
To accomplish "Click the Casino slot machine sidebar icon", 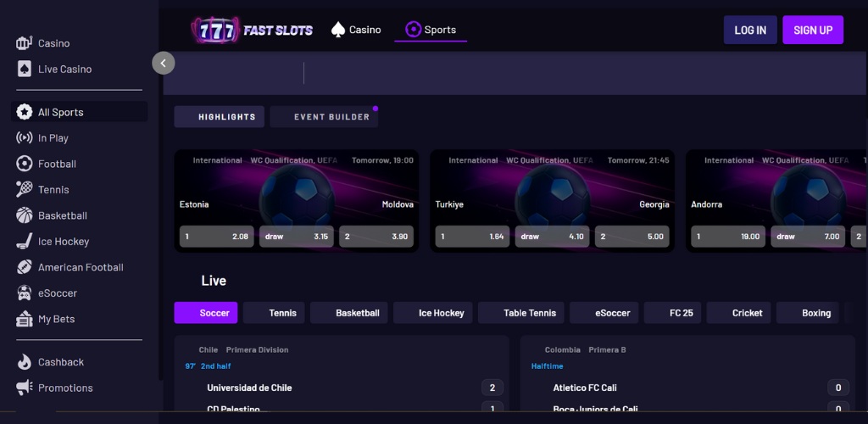I will [x=24, y=43].
